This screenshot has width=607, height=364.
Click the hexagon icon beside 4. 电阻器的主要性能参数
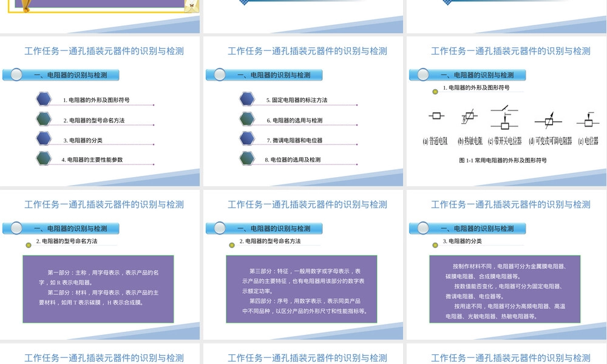coord(44,158)
